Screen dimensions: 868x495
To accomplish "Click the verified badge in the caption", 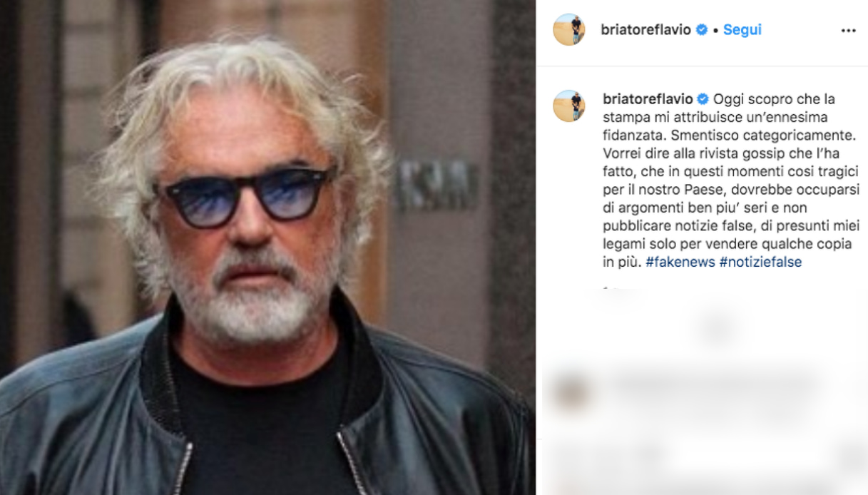I will 702,98.
